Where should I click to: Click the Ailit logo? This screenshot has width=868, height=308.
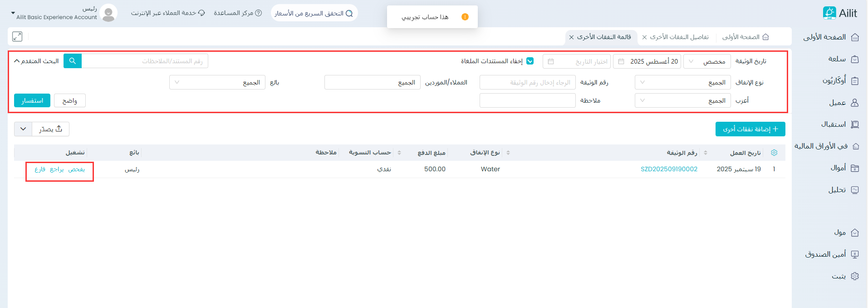[840, 13]
